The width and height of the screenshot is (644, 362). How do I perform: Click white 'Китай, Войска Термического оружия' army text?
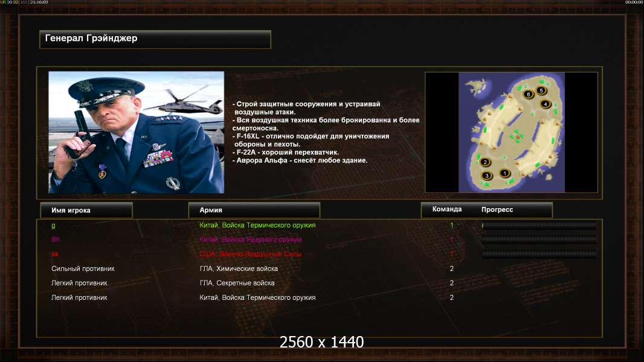pos(257,297)
